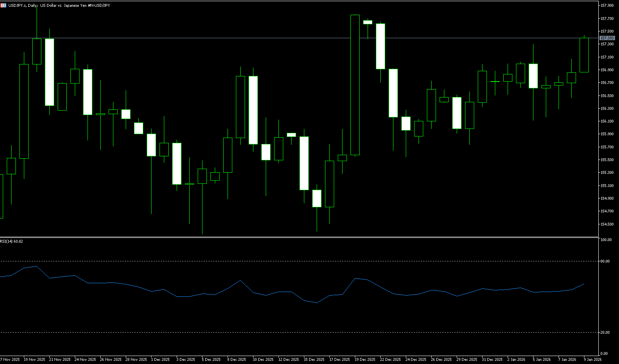Click the 80.00 level on RSI scale
Image resolution: width=619 pixels, height=364 pixels.
click(x=605, y=261)
